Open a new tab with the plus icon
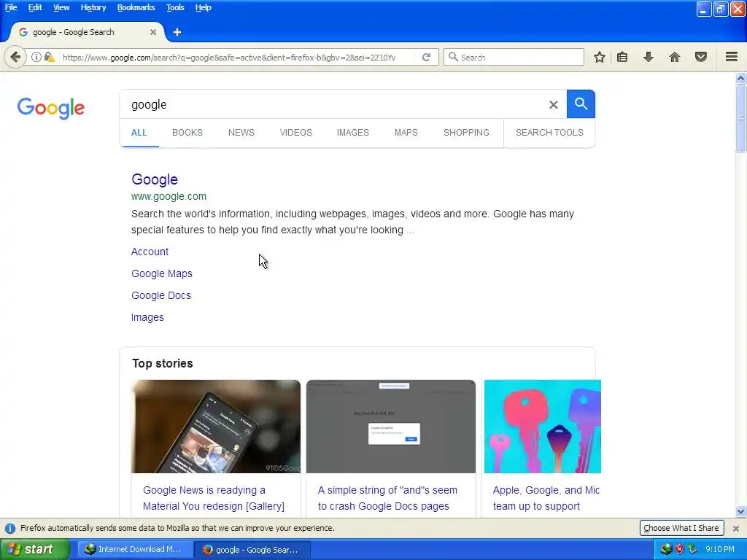 click(x=177, y=32)
